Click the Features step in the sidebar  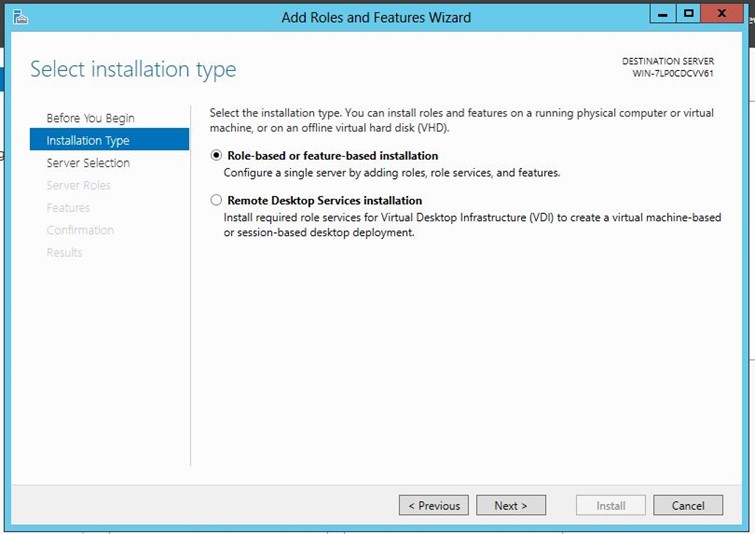[x=68, y=208]
